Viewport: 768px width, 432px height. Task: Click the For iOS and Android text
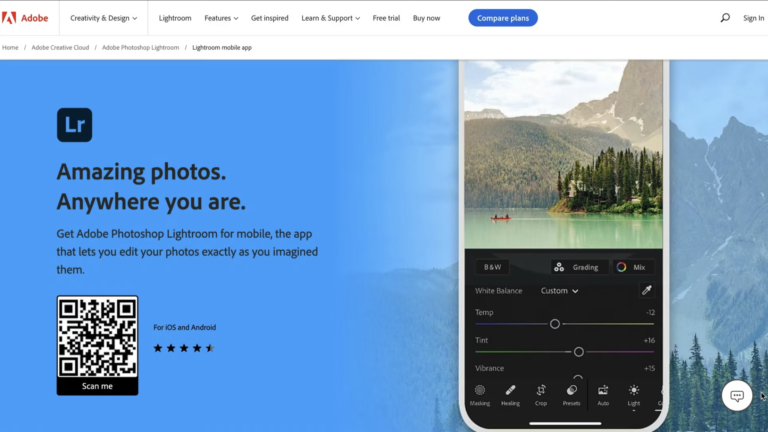coord(185,327)
